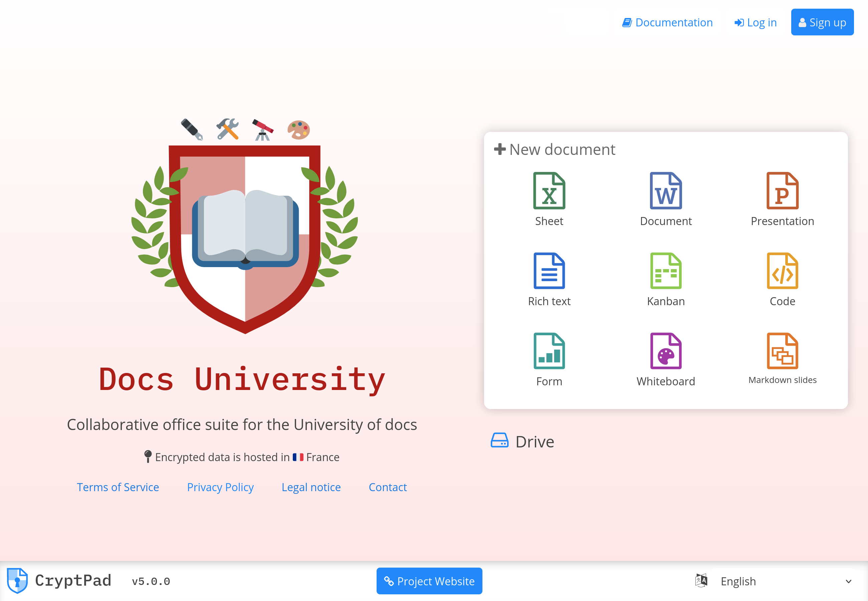
Task: Open the Terms of Service page
Action: (118, 487)
